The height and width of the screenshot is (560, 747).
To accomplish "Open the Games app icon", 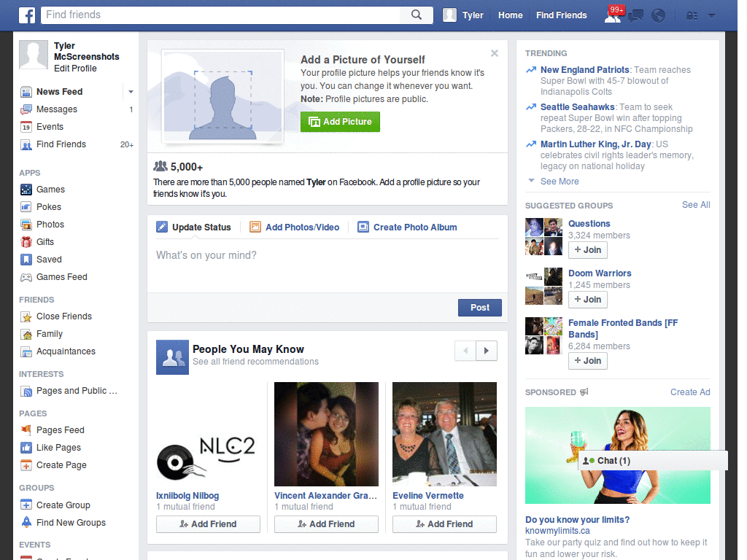I will pyautogui.click(x=26, y=190).
